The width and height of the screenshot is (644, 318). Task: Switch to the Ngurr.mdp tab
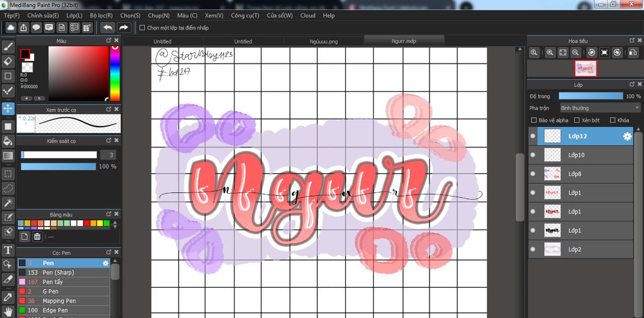(x=404, y=41)
